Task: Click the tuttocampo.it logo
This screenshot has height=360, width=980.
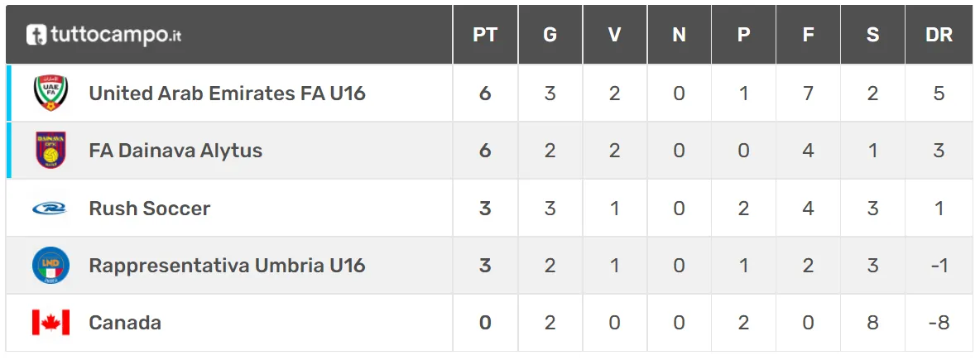Action: point(103,35)
